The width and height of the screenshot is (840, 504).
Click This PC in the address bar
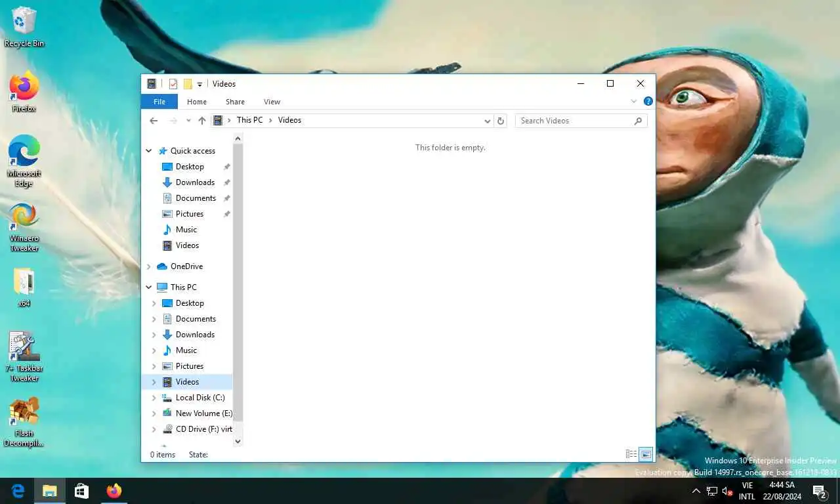click(249, 120)
